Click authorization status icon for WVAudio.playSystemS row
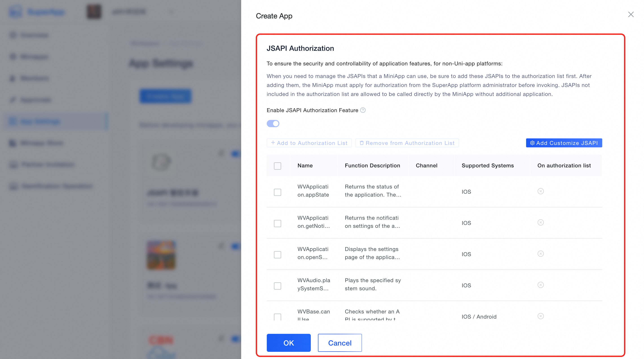This screenshot has height=359, width=644. point(540,285)
